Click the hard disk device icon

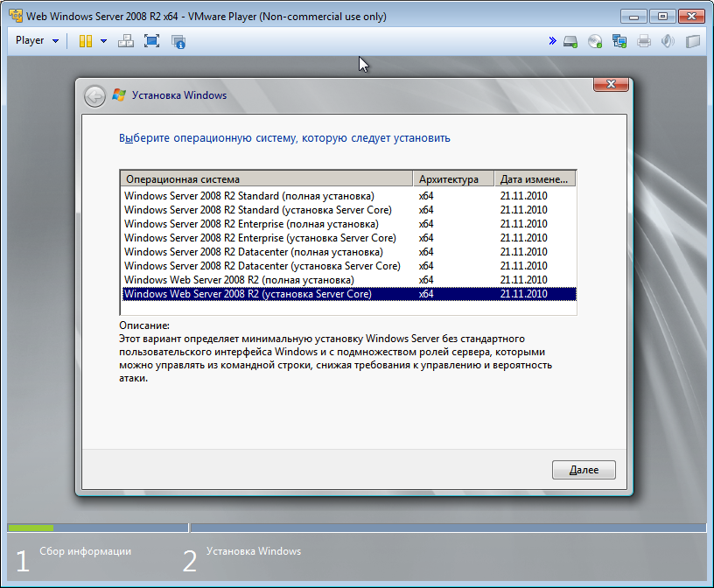pyautogui.click(x=570, y=41)
